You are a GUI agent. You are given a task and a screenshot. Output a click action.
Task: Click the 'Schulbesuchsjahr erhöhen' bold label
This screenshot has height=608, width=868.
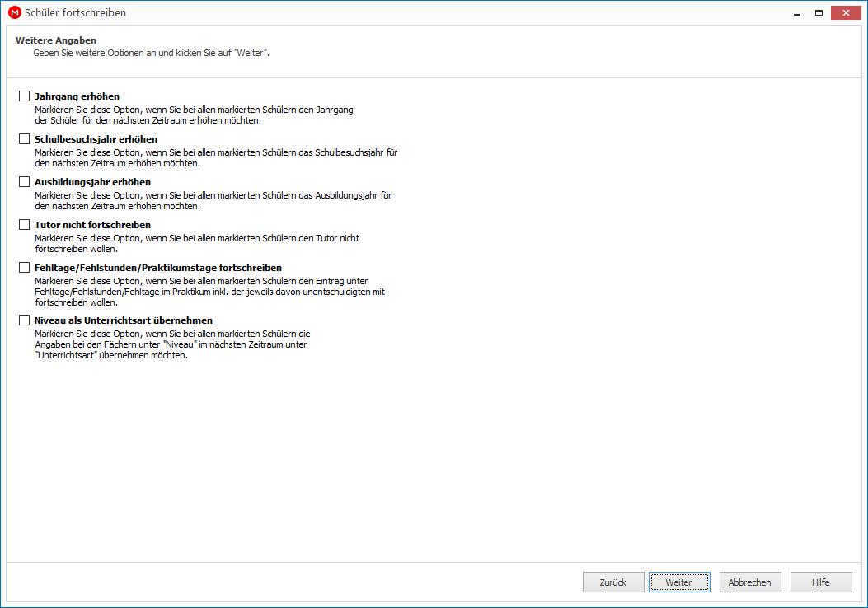click(x=96, y=139)
